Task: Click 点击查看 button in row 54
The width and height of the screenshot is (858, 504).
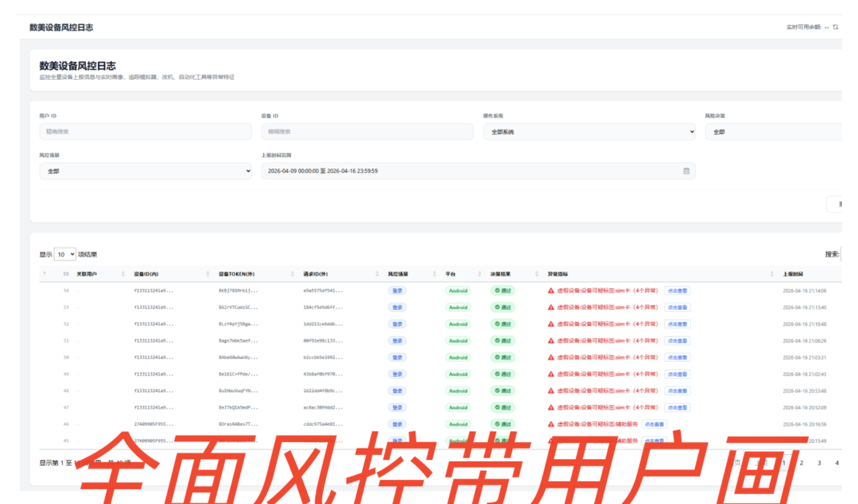Action: [x=677, y=291]
